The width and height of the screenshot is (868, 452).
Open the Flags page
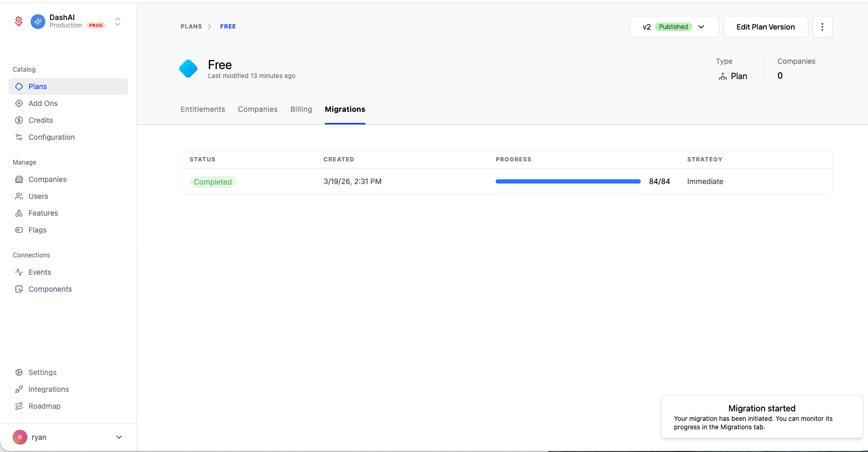68,230
